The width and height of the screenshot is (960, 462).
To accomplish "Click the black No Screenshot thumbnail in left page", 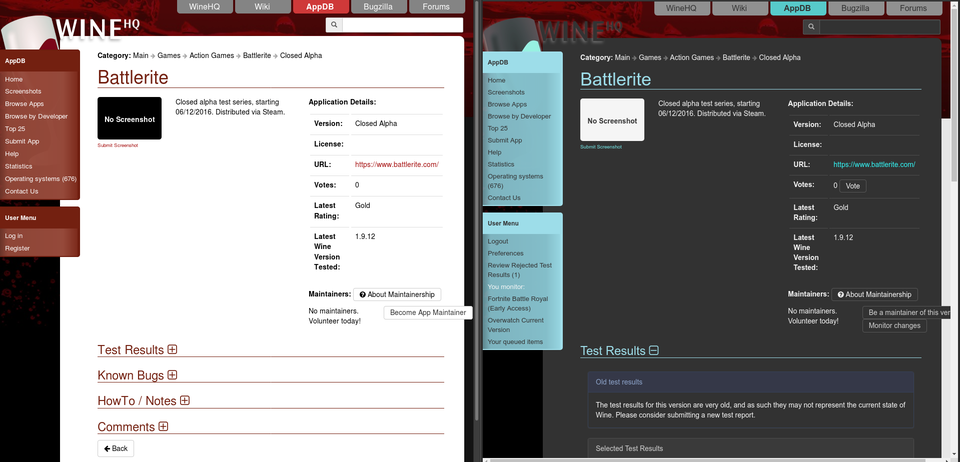I will 129,119.
